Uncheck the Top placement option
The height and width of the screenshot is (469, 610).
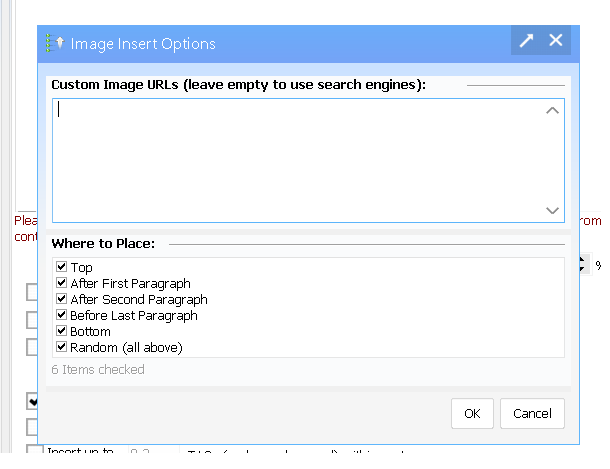coord(61,267)
